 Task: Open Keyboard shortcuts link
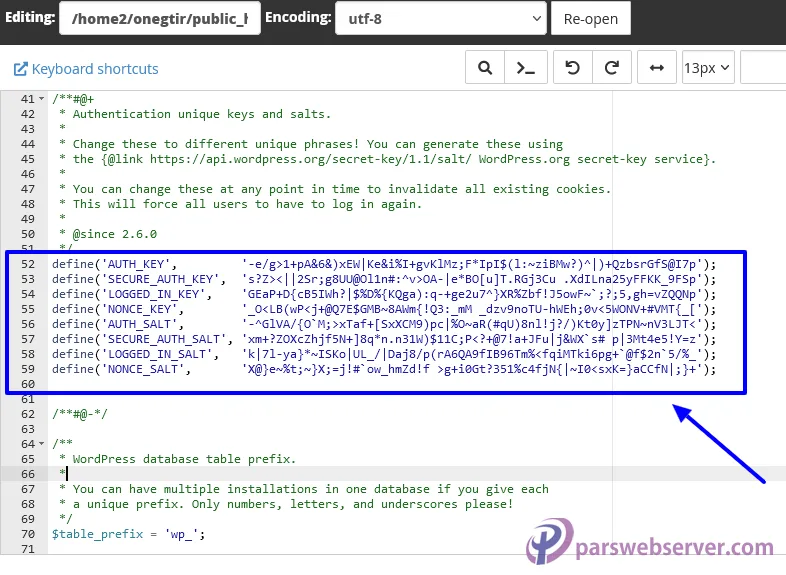[x=86, y=69]
